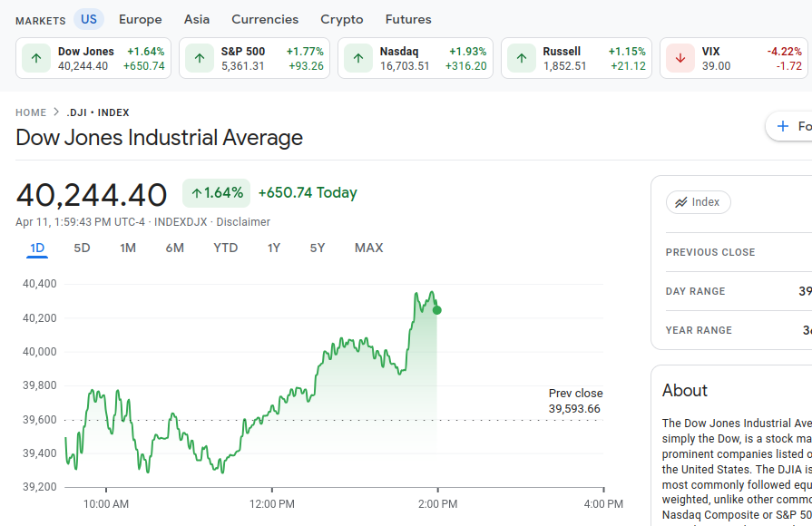812x526 pixels.
Task: Click the 1.64% change badge
Action: (217, 193)
